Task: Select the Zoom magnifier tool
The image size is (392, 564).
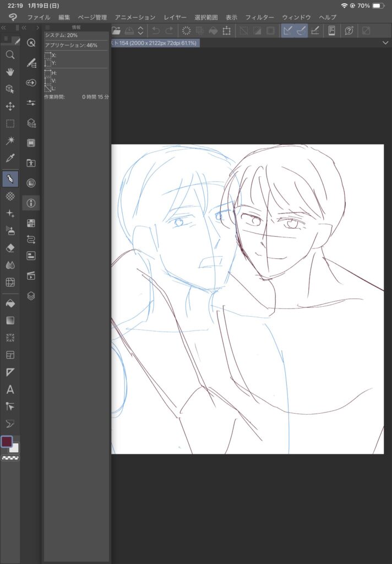Action: [10, 55]
